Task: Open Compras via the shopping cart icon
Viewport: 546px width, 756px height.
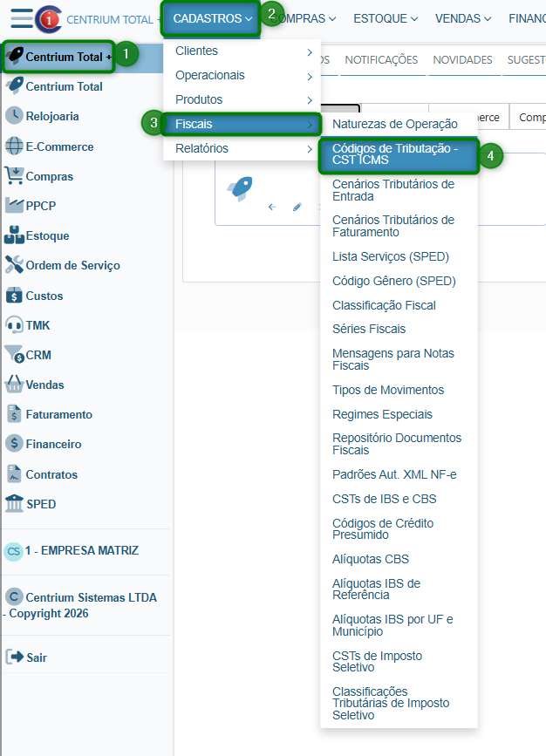Action: click(14, 176)
